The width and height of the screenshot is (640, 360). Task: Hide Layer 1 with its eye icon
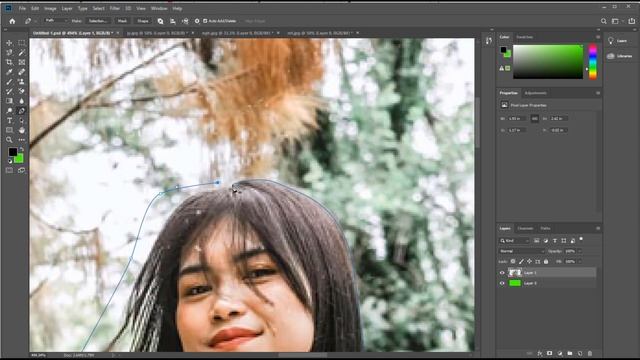pos(502,273)
